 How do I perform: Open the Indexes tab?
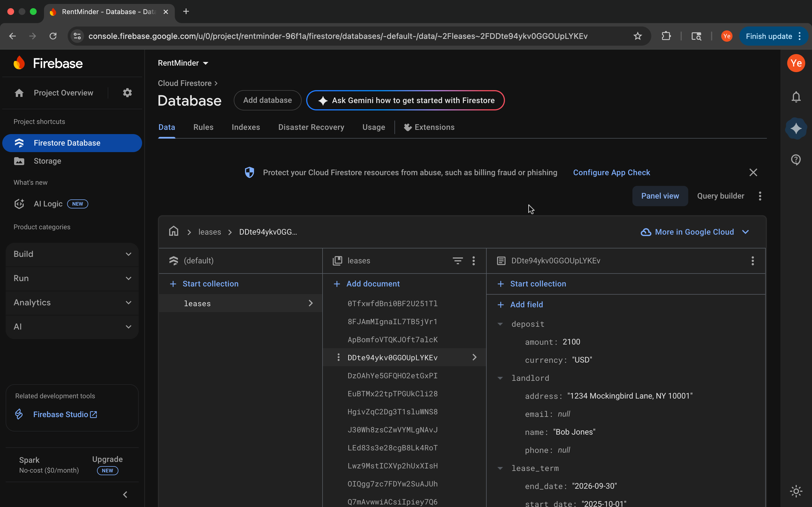[246, 127]
